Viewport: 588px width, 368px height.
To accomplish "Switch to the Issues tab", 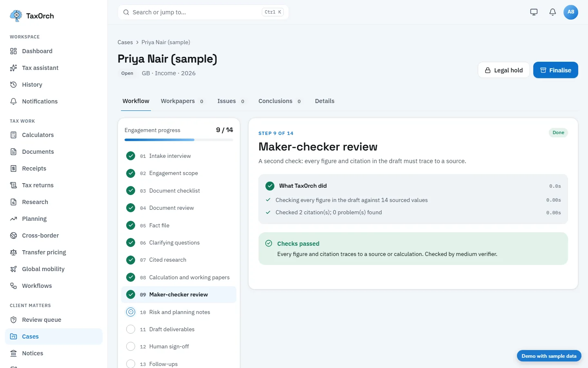I will (x=231, y=101).
